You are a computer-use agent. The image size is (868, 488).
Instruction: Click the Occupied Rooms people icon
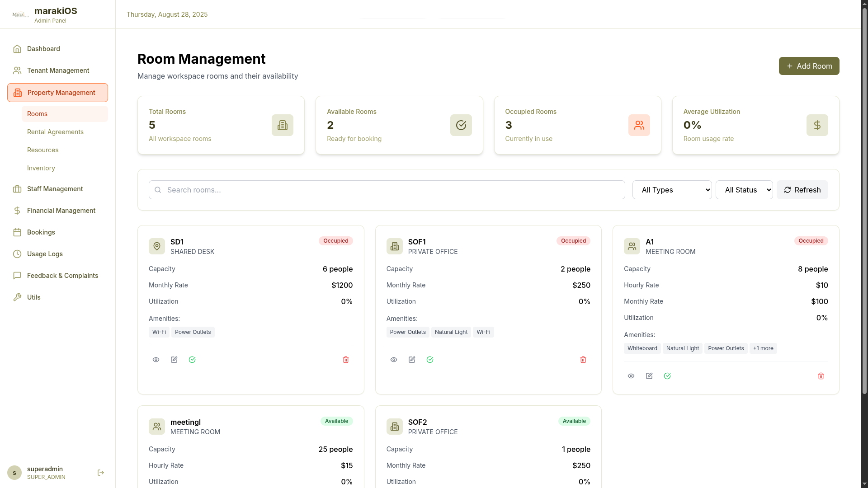639,125
